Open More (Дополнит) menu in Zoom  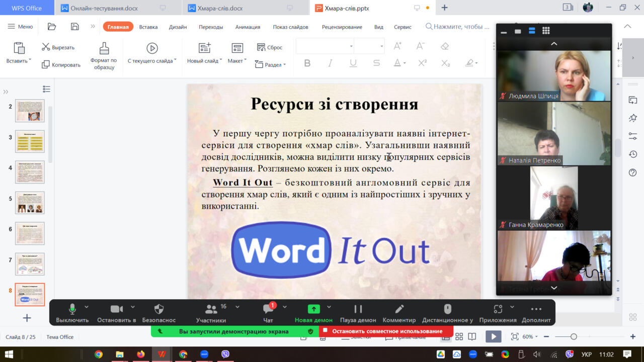(x=536, y=312)
